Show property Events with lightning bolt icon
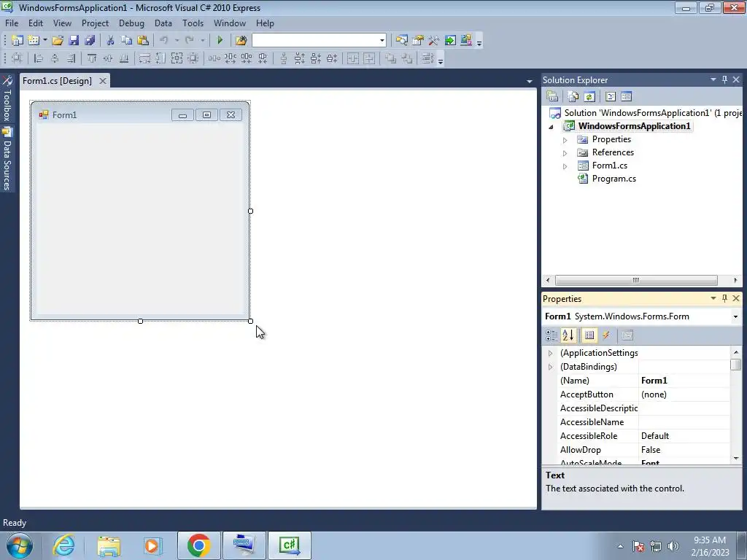This screenshot has height=560, width=747. click(606, 335)
